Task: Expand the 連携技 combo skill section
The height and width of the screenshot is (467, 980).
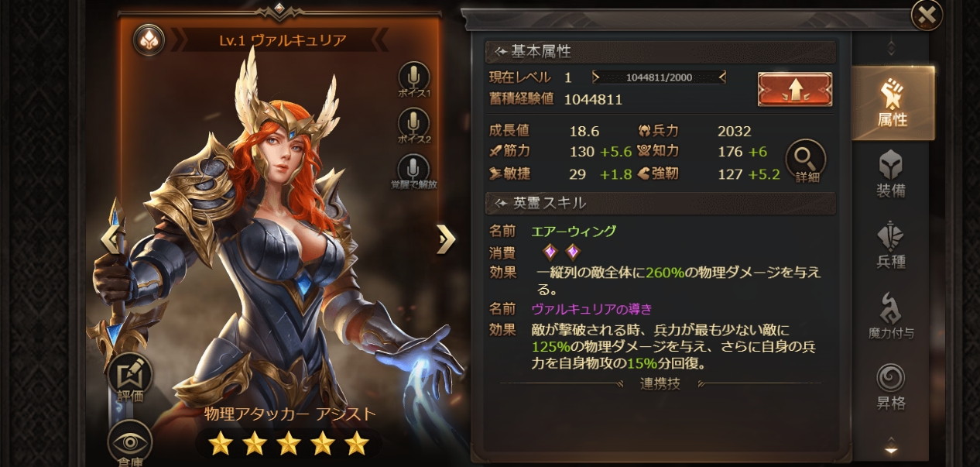Action: coord(660,383)
